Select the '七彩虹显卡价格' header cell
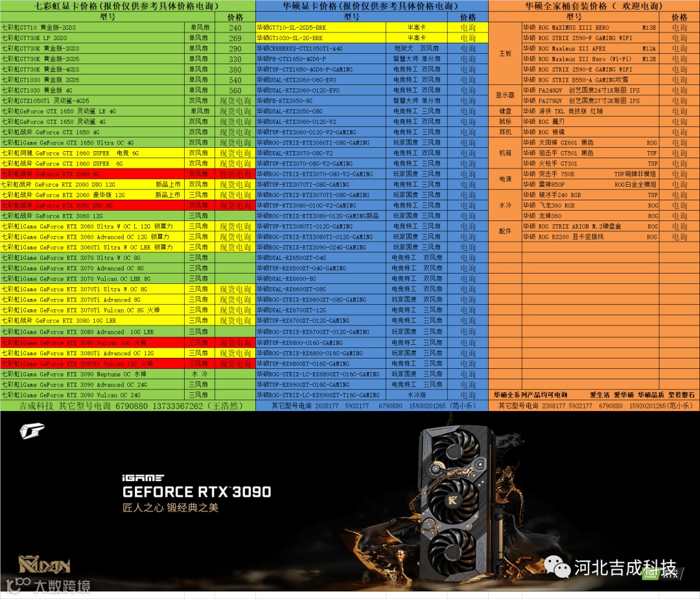 click(x=128, y=6)
